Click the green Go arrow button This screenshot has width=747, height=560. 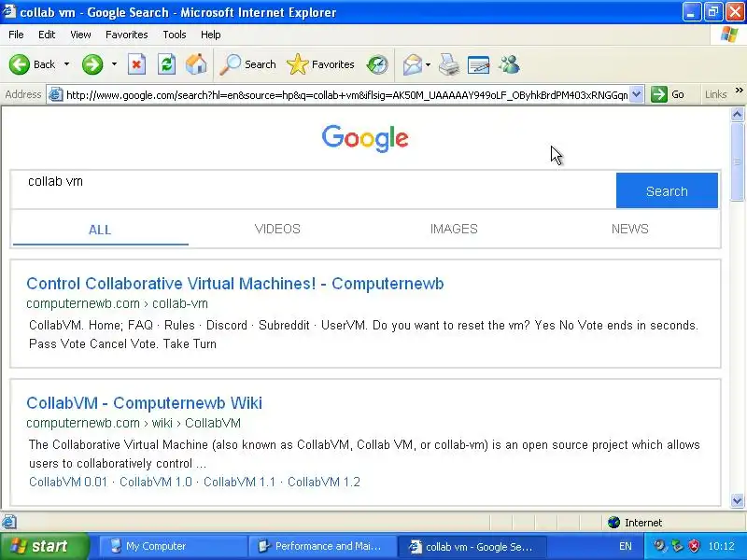click(x=659, y=94)
